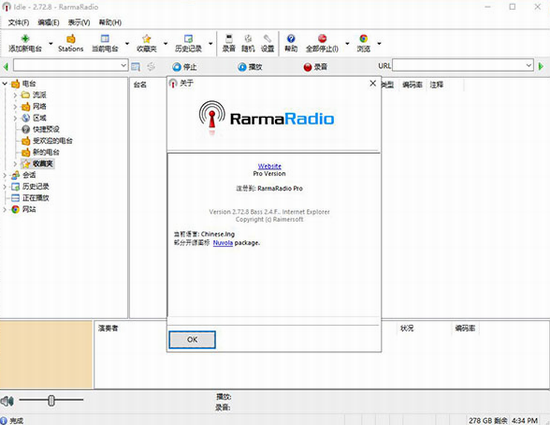The height and width of the screenshot is (425, 550).
Task: Open the Favorites star toolbar icon
Action: click(x=147, y=39)
